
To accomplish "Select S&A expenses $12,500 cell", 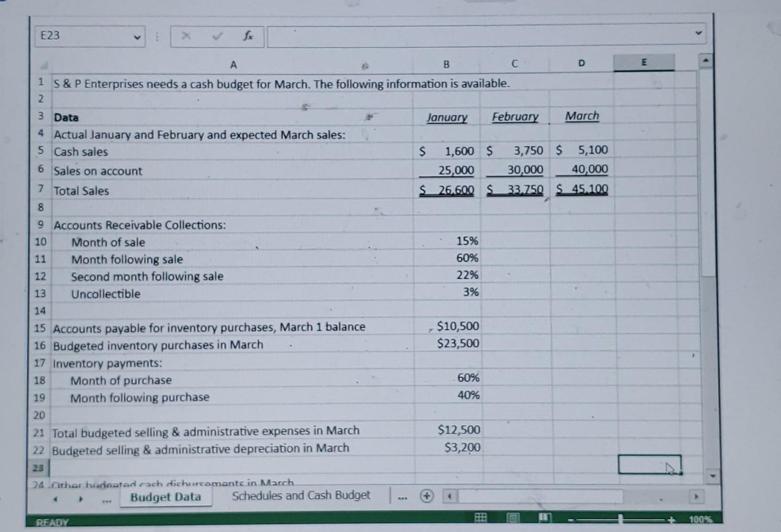I will pyautogui.click(x=448, y=430).
